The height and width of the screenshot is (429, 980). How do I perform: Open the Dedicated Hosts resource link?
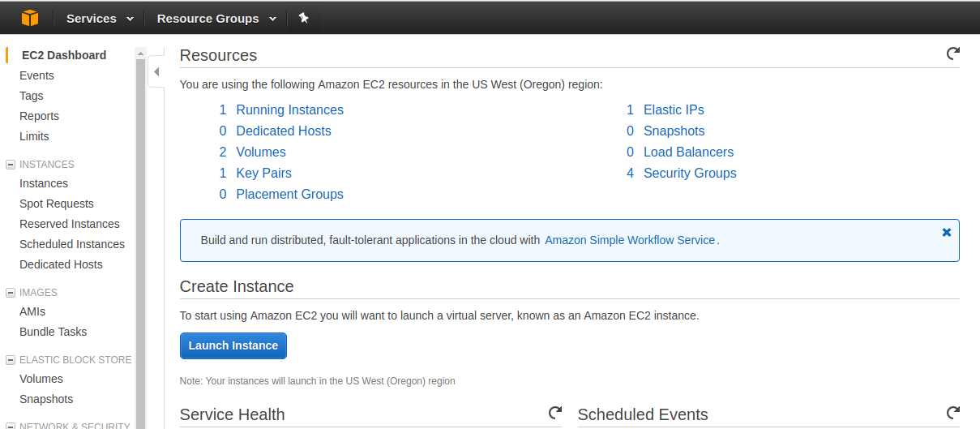coord(284,131)
